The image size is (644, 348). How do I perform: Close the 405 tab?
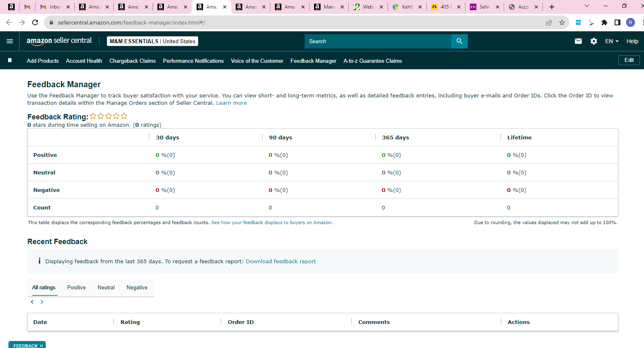tap(459, 7)
